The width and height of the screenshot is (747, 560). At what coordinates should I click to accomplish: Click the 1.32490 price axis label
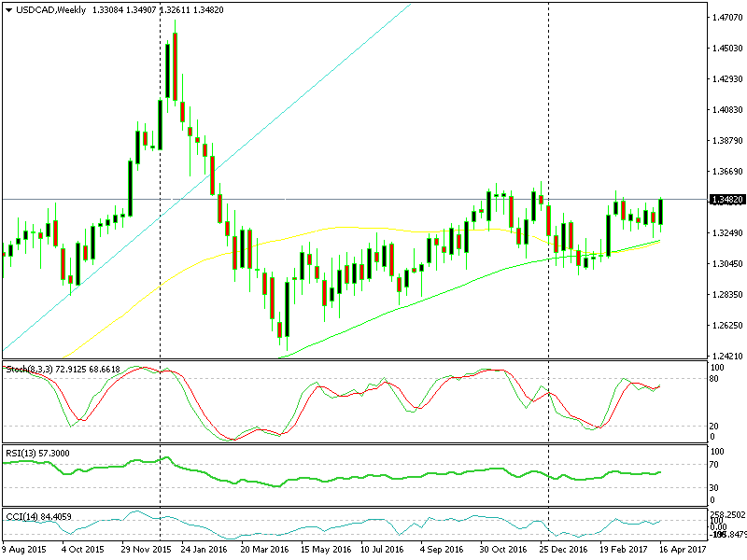click(727, 232)
